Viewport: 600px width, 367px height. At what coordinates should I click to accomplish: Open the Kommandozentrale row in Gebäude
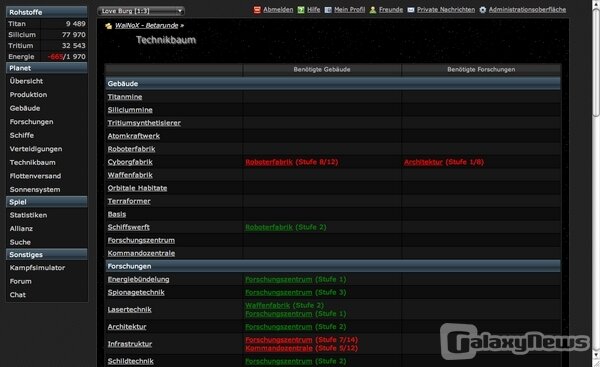[141, 253]
